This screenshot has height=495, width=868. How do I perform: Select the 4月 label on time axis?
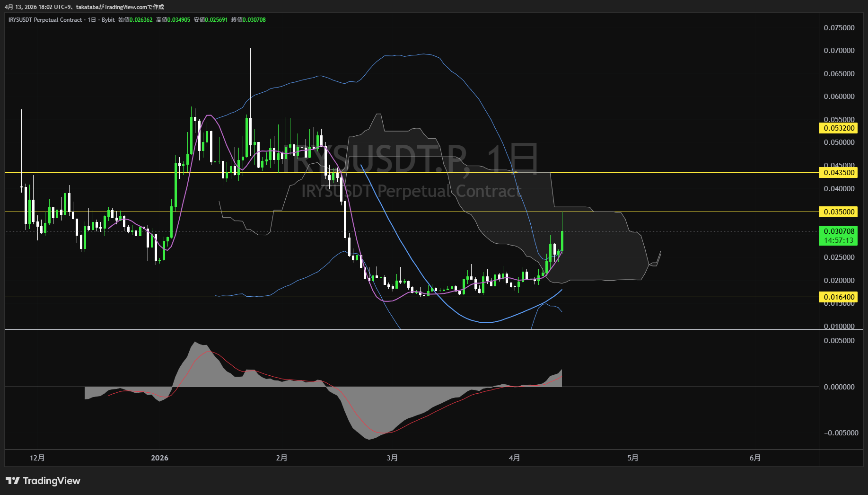click(x=515, y=458)
